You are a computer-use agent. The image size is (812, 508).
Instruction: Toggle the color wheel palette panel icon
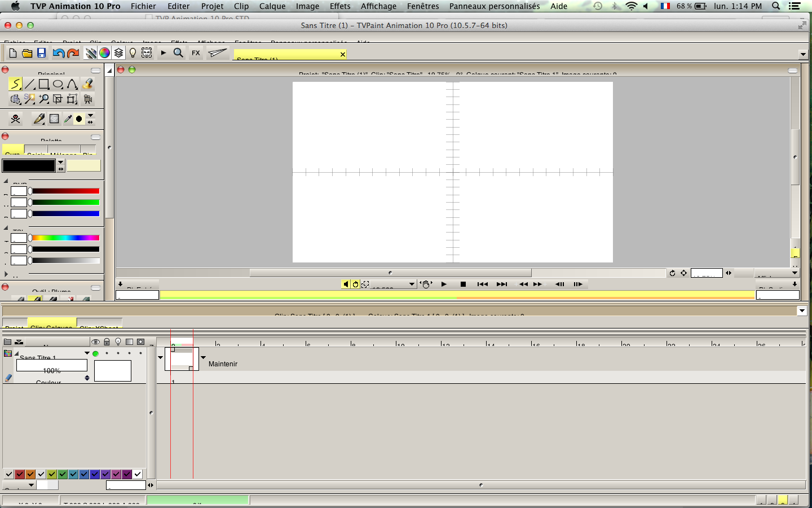click(x=104, y=53)
